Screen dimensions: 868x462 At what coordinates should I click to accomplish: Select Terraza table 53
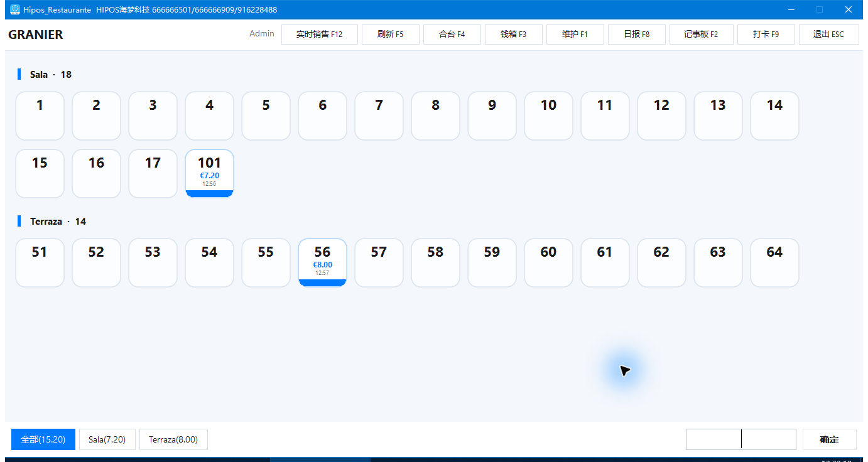point(153,263)
